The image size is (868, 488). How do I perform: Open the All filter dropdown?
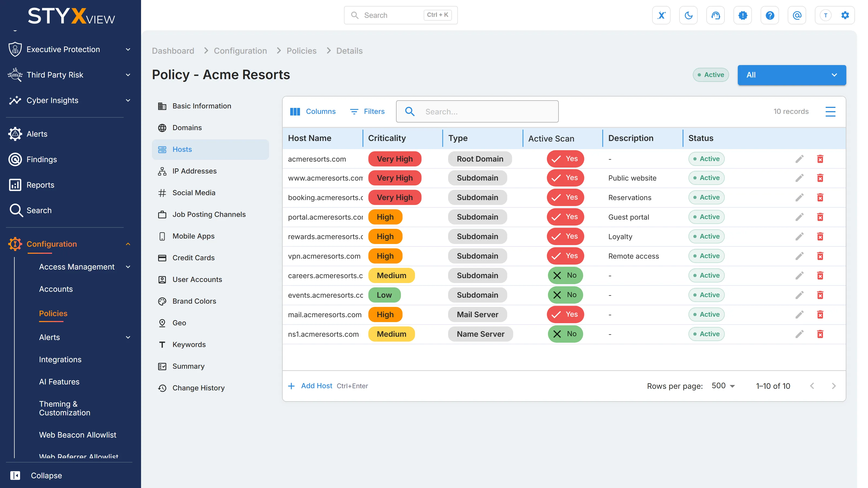[x=792, y=75]
